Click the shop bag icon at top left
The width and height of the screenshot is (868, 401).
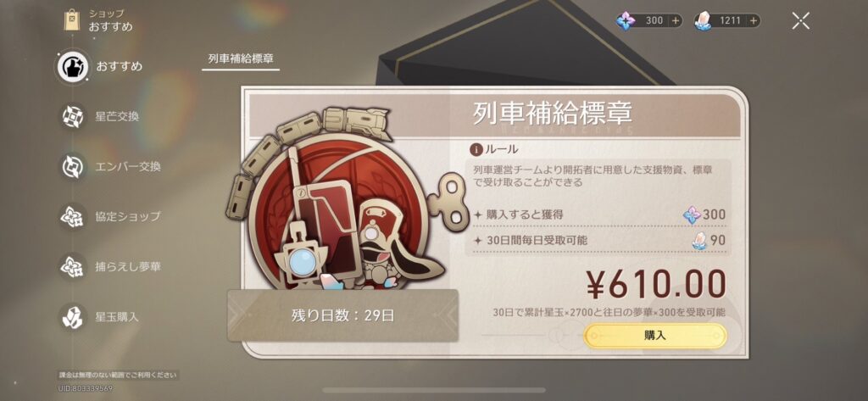click(72, 20)
